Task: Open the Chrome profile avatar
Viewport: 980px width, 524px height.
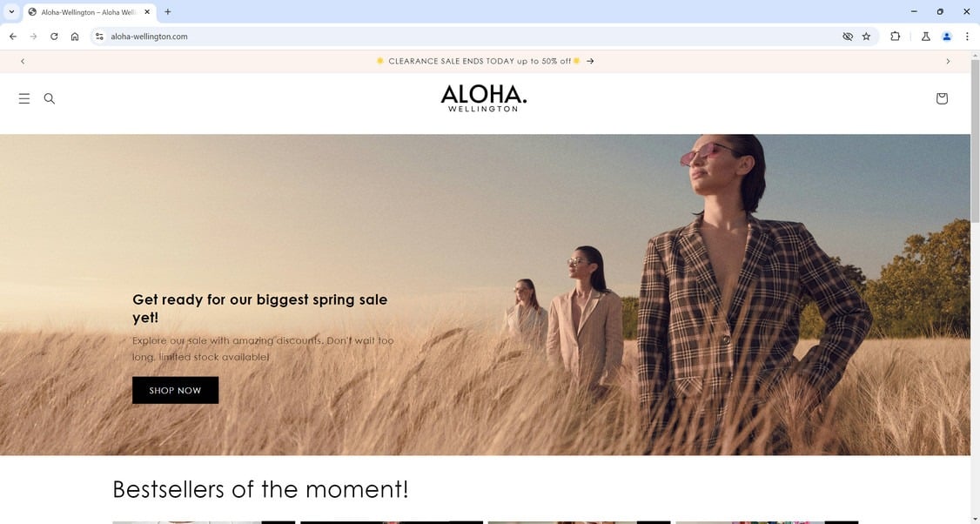Action: click(947, 37)
